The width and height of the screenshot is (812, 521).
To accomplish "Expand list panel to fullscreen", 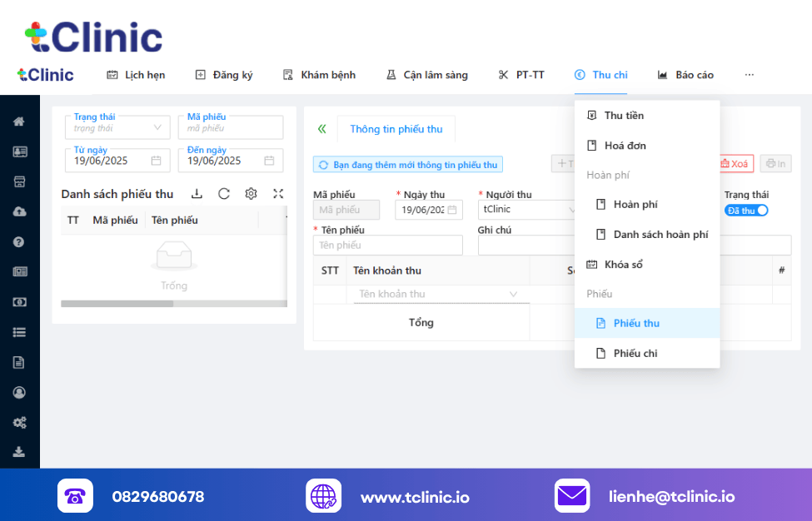I will 278,194.
